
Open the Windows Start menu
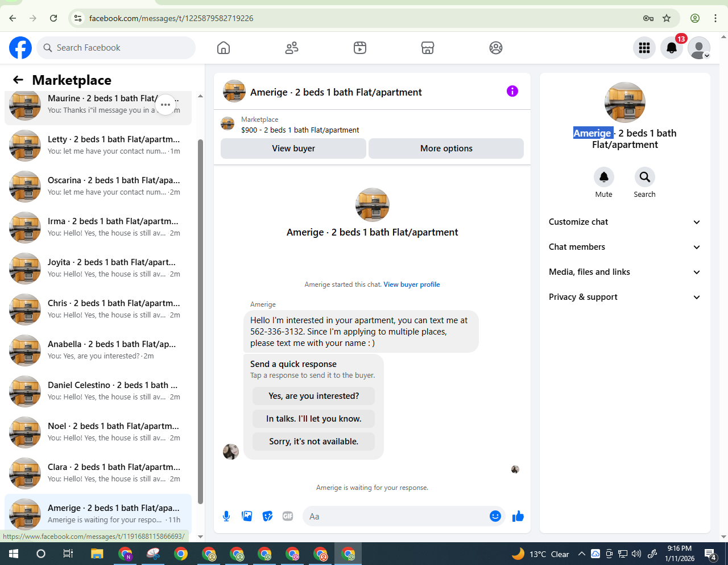pos(14,554)
